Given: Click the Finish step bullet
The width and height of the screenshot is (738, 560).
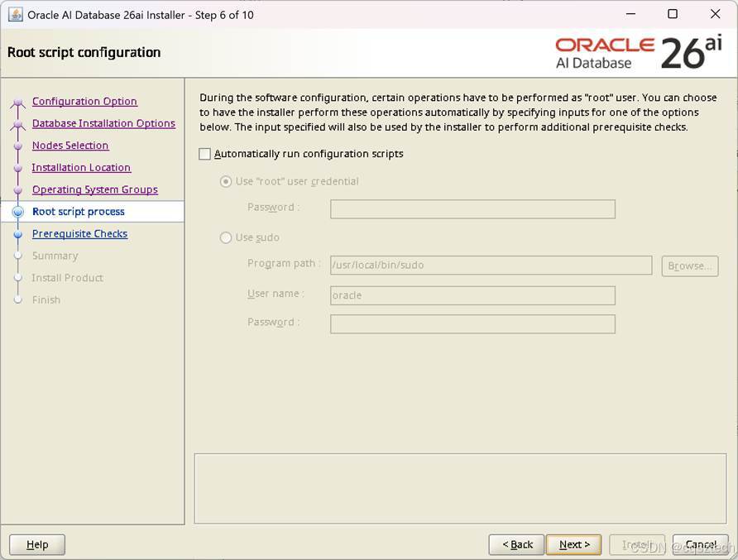Looking at the screenshot, I should [18, 299].
